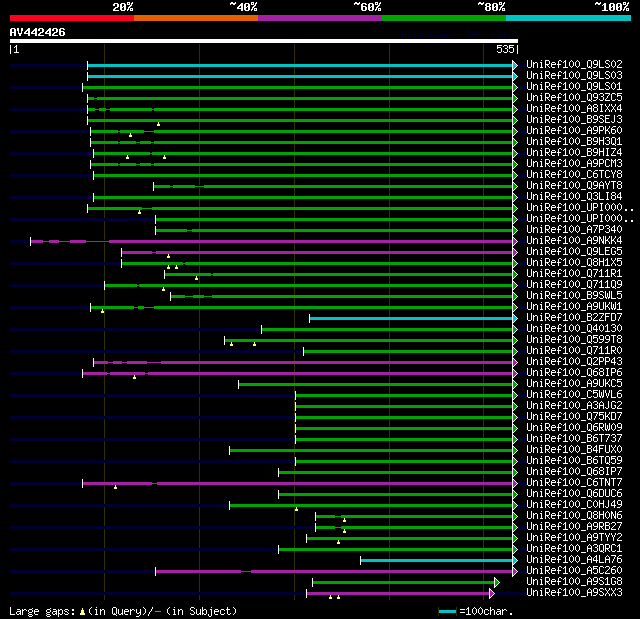Viewport: 640px width, 619px height.
Task: Click the UniRef100_A7P340 label
Action: [574, 230]
